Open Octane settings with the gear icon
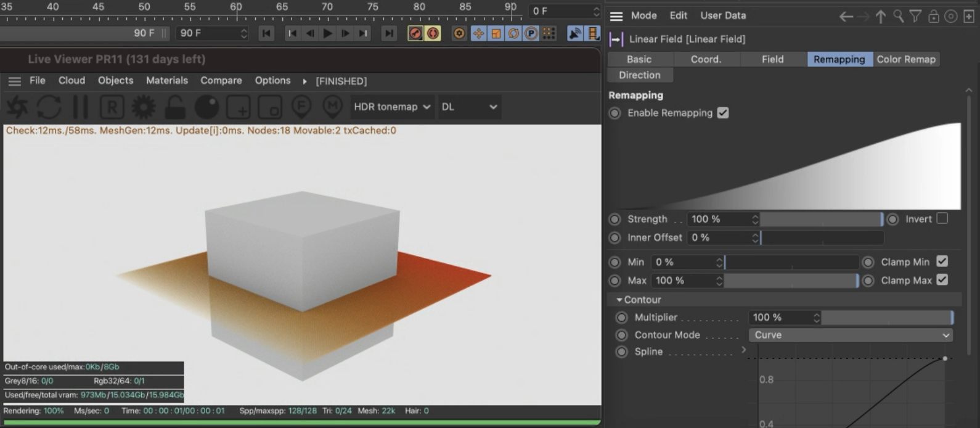Viewport: 980px width, 428px height. point(144,107)
